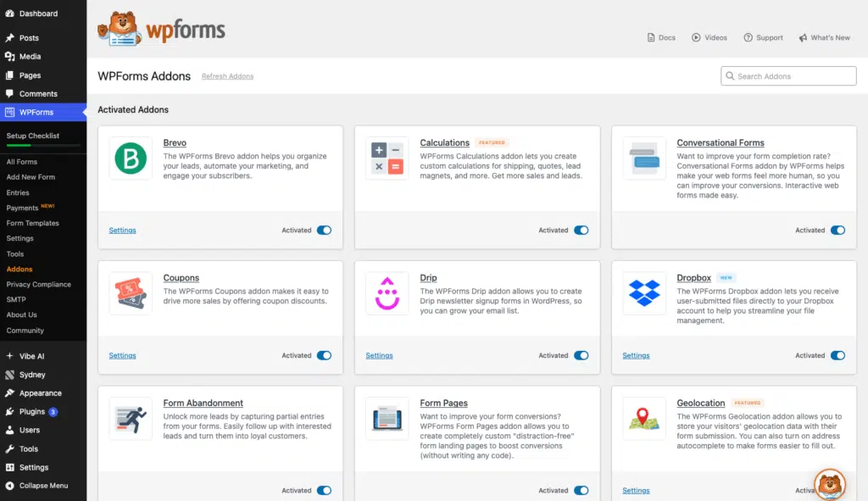The image size is (868, 501).
Task: Click the Users person icon
Action: 9,430
